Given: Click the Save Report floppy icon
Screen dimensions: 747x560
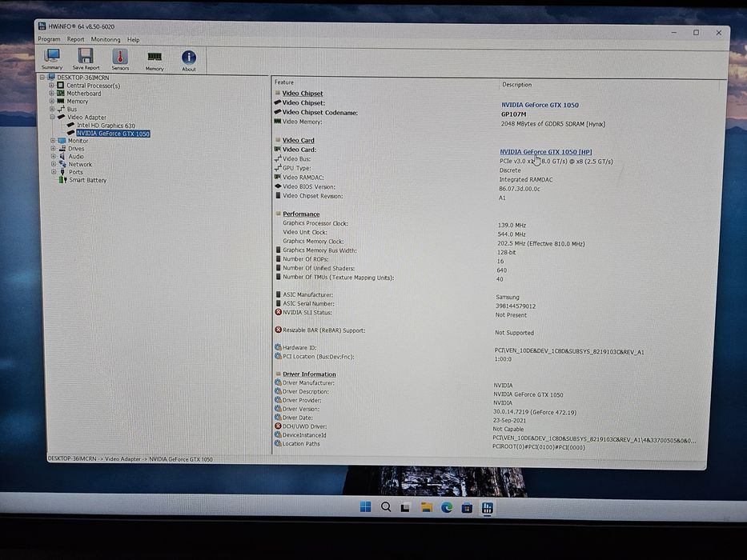Looking at the screenshot, I should pos(86,59).
